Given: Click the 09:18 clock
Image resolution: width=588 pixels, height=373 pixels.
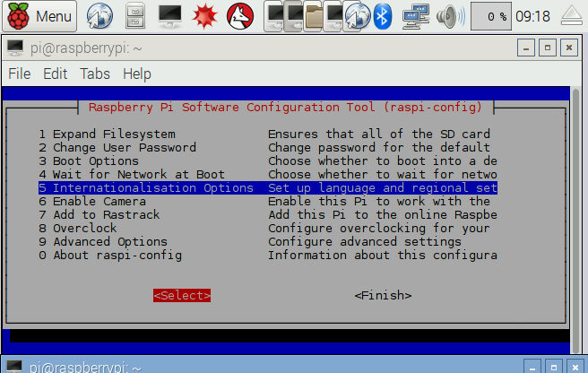Looking at the screenshot, I should [x=532, y=16].
